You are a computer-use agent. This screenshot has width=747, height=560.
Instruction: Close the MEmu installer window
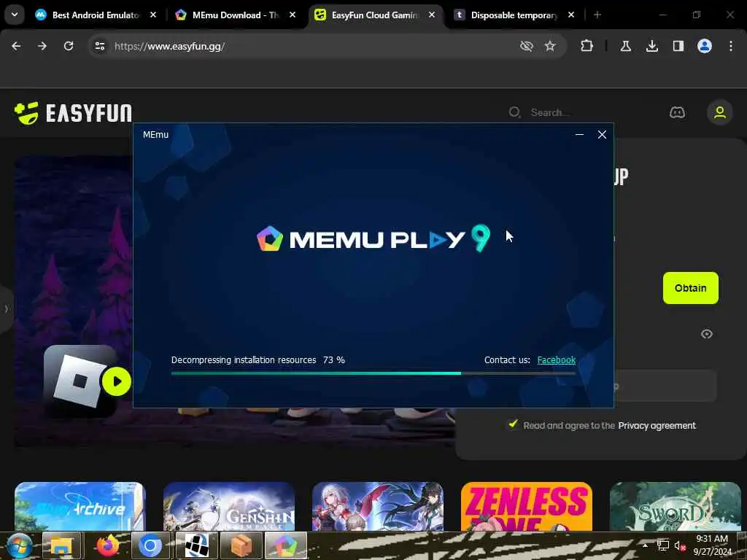tap(602, 135)
